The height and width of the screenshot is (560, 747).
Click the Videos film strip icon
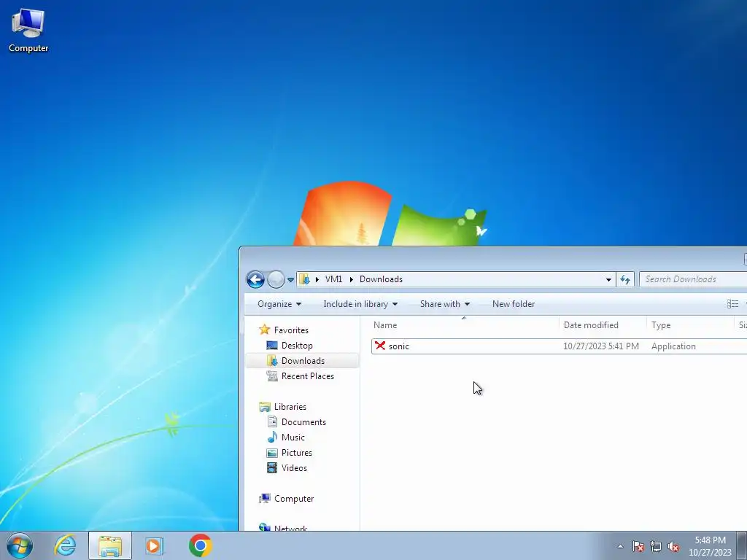pyautogui.click(x=272, y=467)
